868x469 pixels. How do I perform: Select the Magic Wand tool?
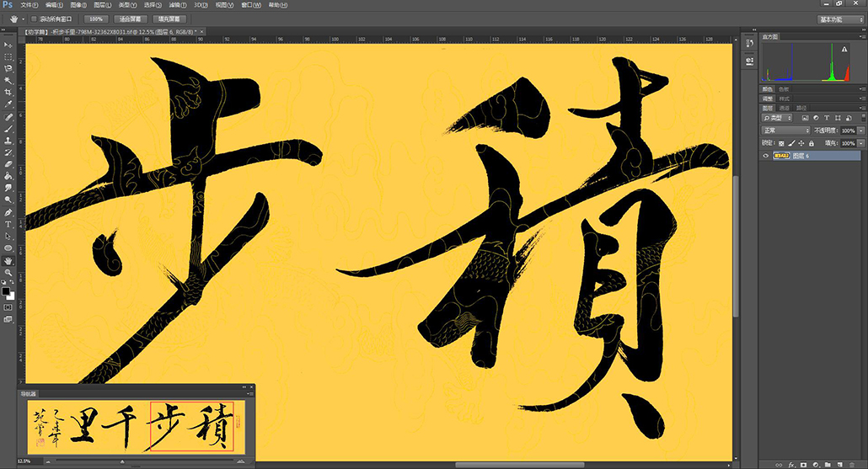[x=8, y=81]
